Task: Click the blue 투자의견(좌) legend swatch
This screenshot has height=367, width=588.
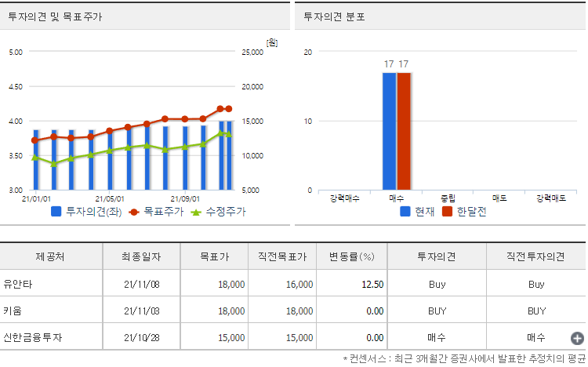Action: click(x=56, y=212)
